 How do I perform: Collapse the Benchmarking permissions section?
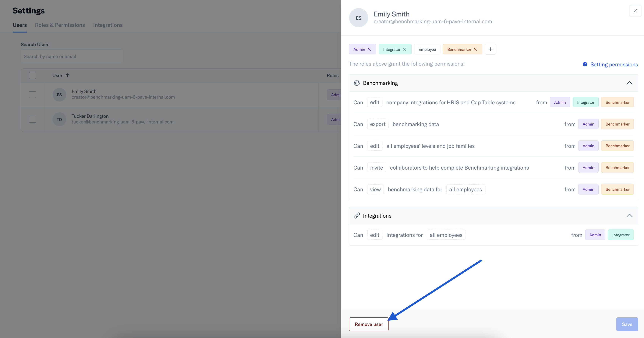629,83
